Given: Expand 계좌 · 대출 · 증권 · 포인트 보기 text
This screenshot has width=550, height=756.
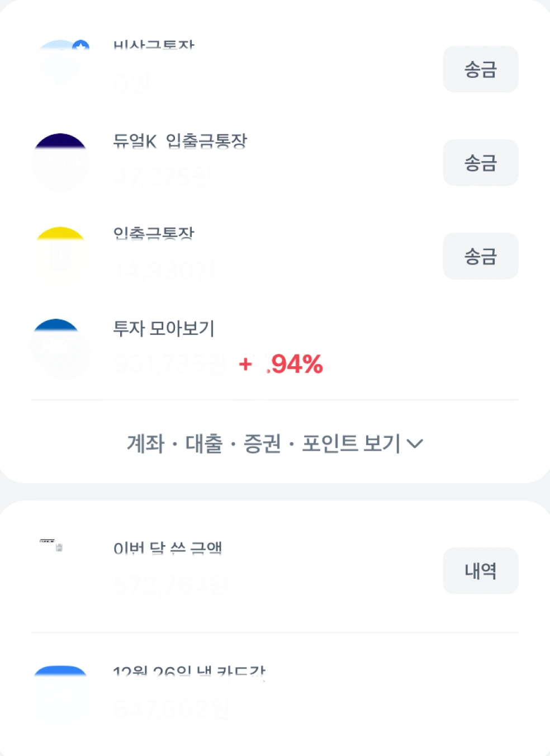Looking at the screenshot, I should tap(263, 444).
